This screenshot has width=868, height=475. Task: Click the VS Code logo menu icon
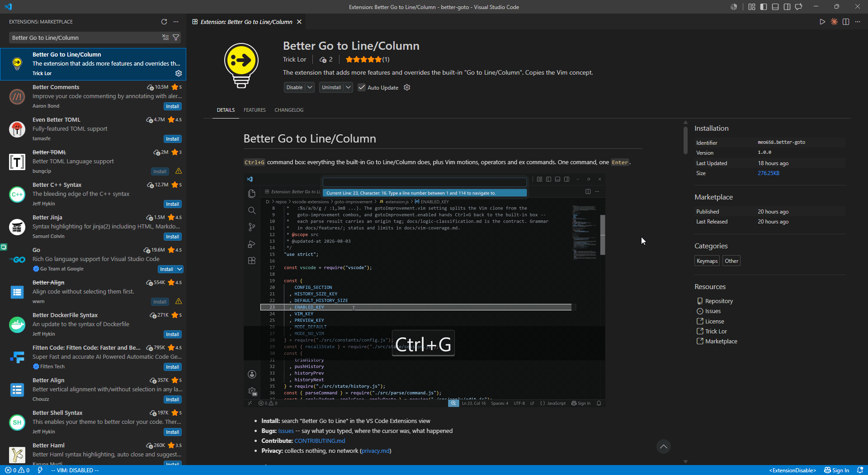tap(8, 7)
